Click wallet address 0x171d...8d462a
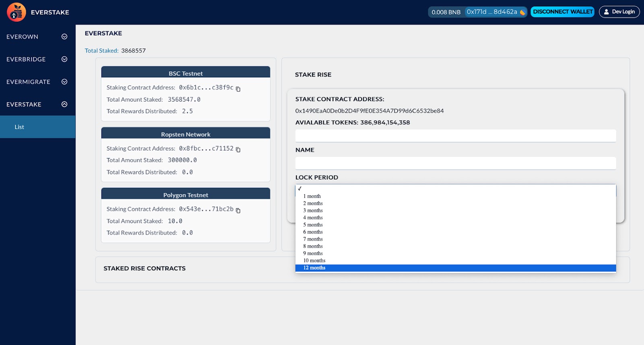The width and height of the screenshot is (644, 345). (492, 12)
